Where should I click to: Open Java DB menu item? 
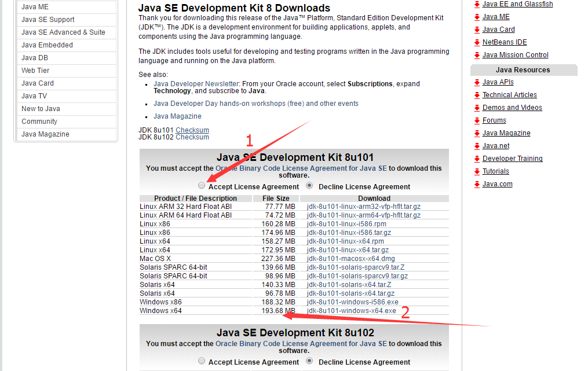pos(67,58)
